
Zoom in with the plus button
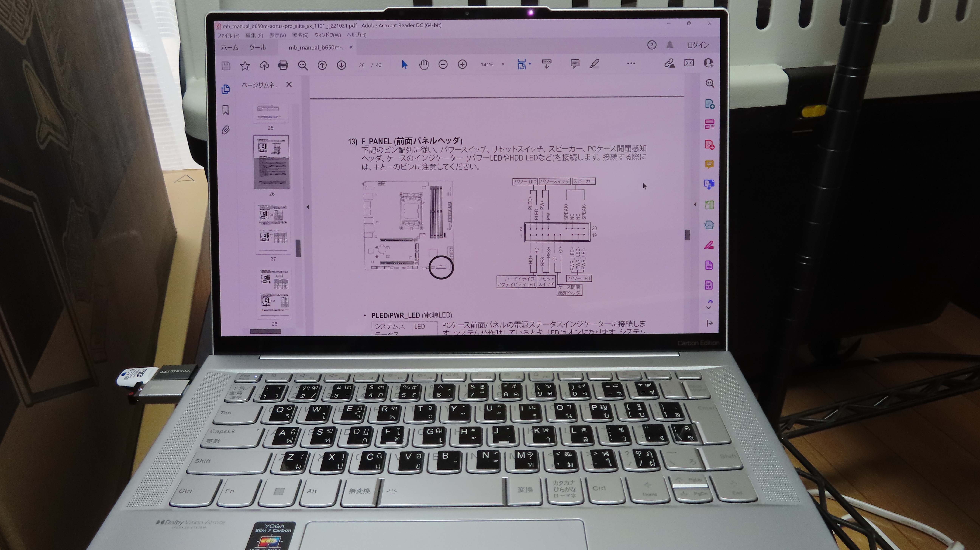tap(462, 65)
